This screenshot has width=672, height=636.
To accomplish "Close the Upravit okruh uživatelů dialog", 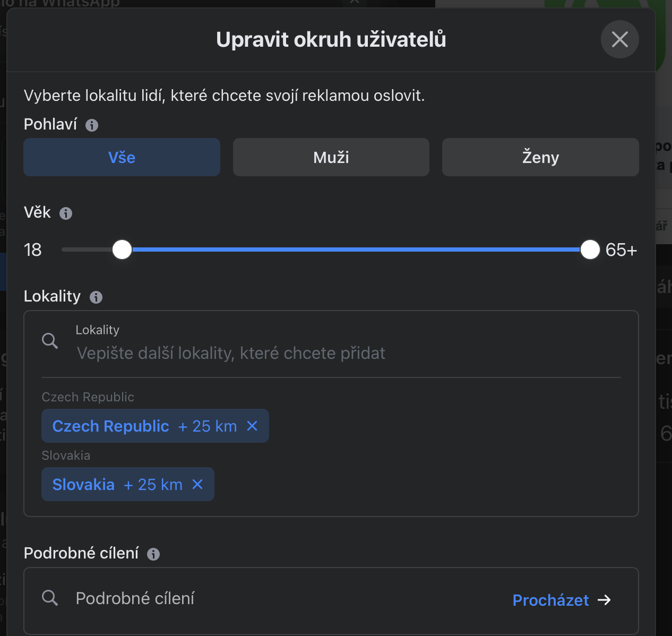I will (x=619, y=39).
